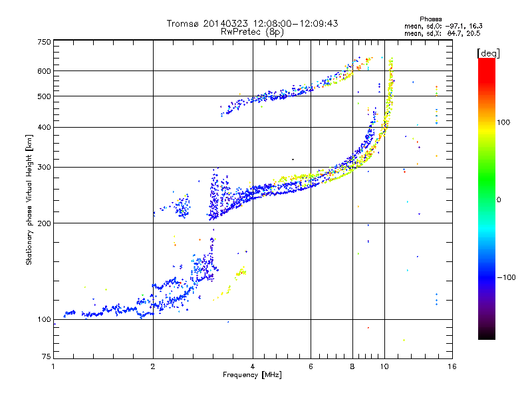Click y-axis tick label '600'
Screen dimensions: 532x399
[44, 71]
